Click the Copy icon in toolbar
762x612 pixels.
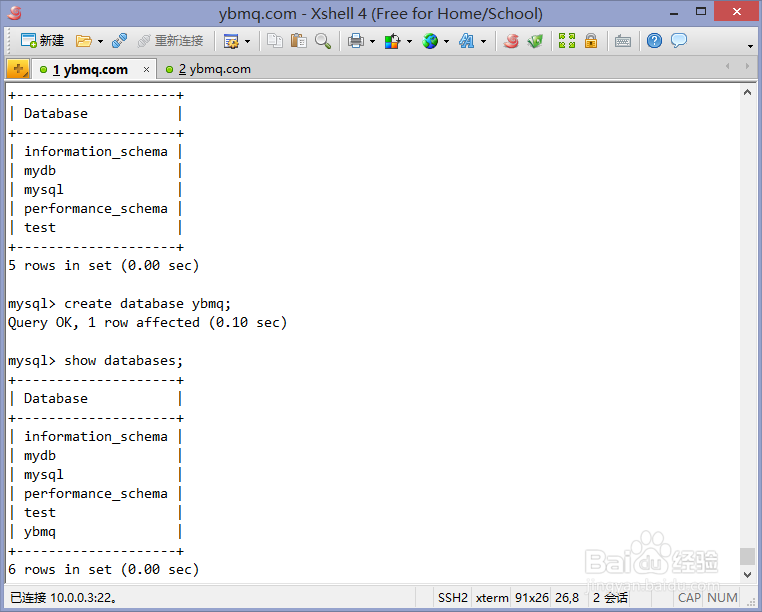[x=275, y=41]
